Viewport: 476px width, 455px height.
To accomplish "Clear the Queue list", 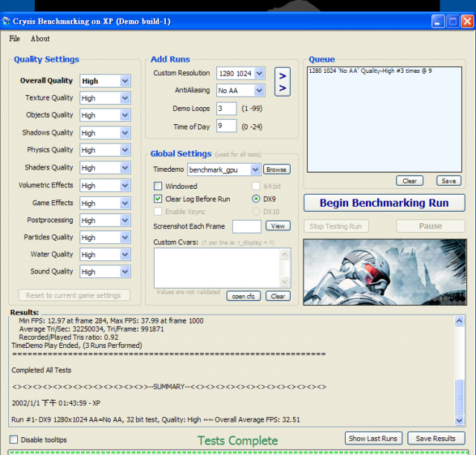I will [410, 181].
